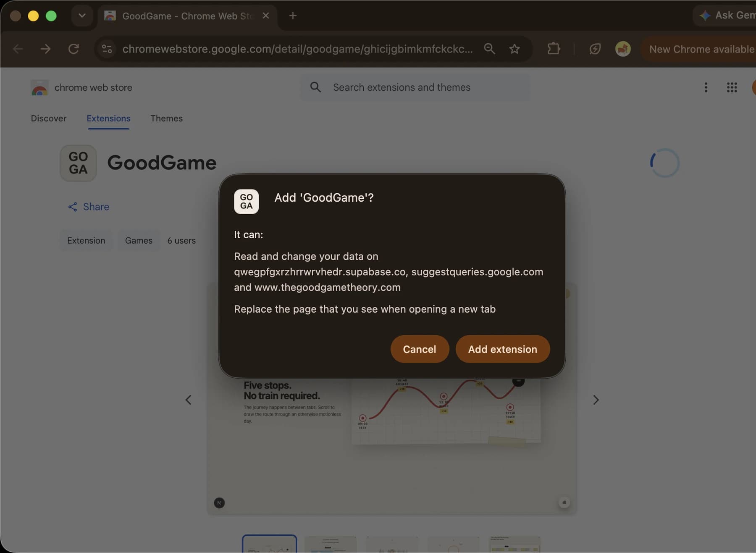Click the zoom magnifier icon in address bar
Viewport: 756px width, 553px height.
489,49
